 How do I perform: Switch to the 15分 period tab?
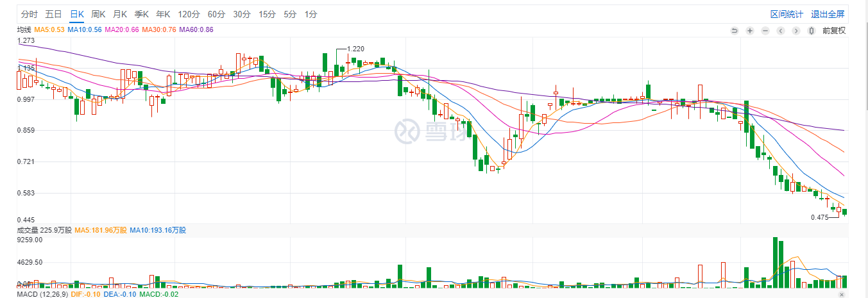pyautogui.click(x=267, y=14)
